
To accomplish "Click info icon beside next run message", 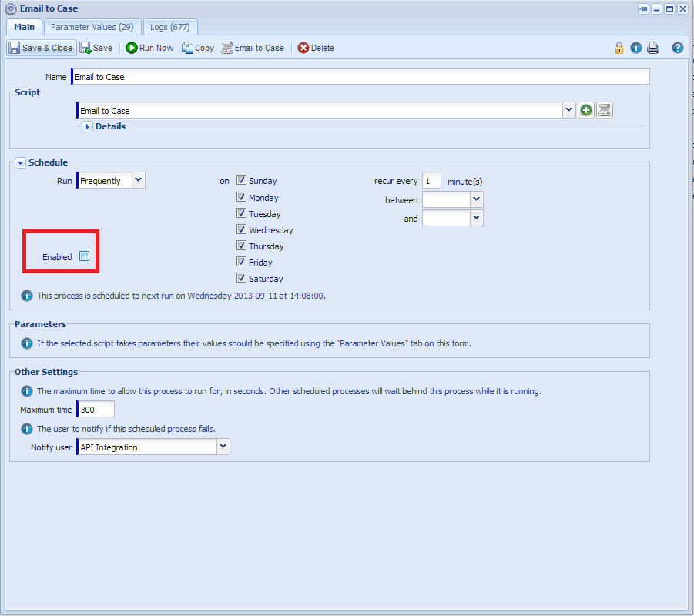I will coord(27,296).
